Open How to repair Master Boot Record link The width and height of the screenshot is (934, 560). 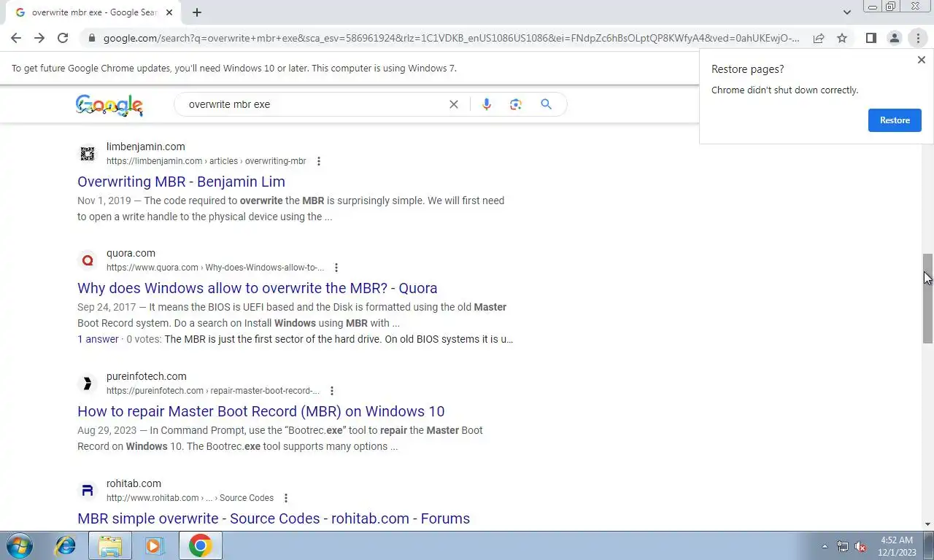coord(261,411)
